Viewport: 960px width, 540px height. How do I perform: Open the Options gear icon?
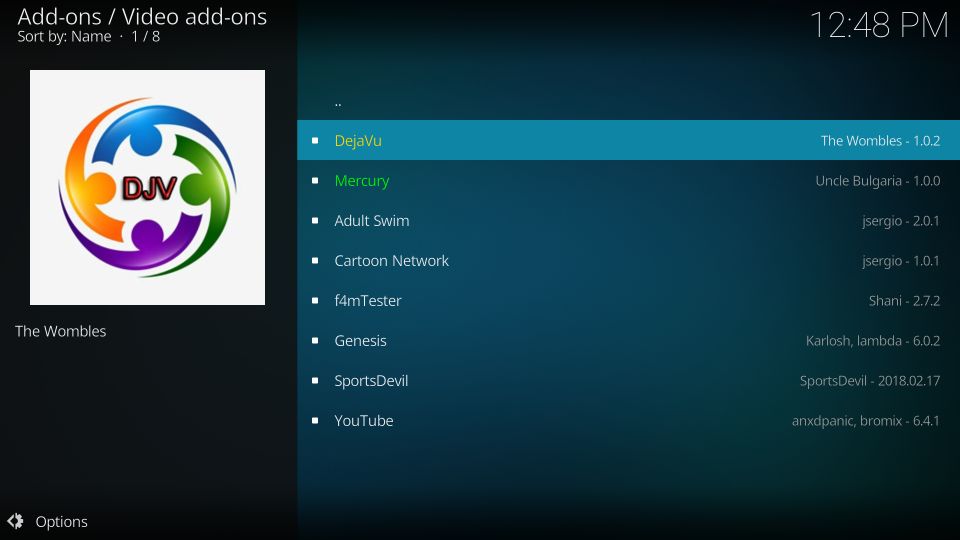point(15,521)
